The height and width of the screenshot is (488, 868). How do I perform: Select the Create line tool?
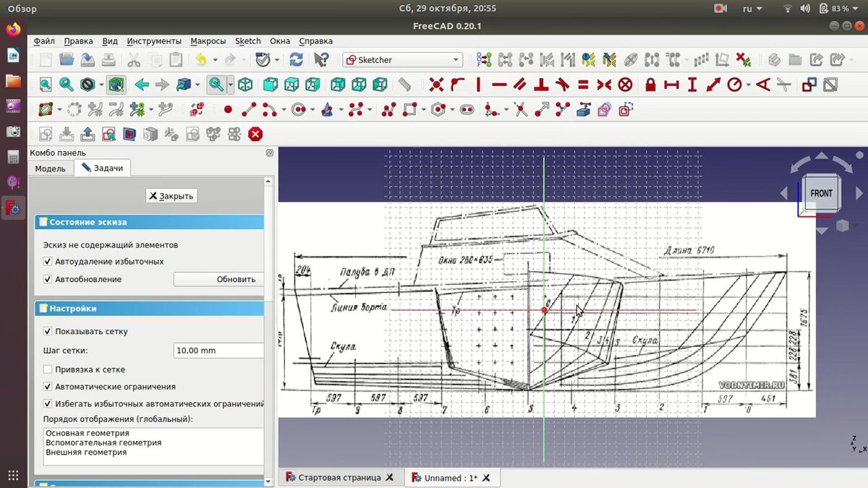[x=249, y=110]
